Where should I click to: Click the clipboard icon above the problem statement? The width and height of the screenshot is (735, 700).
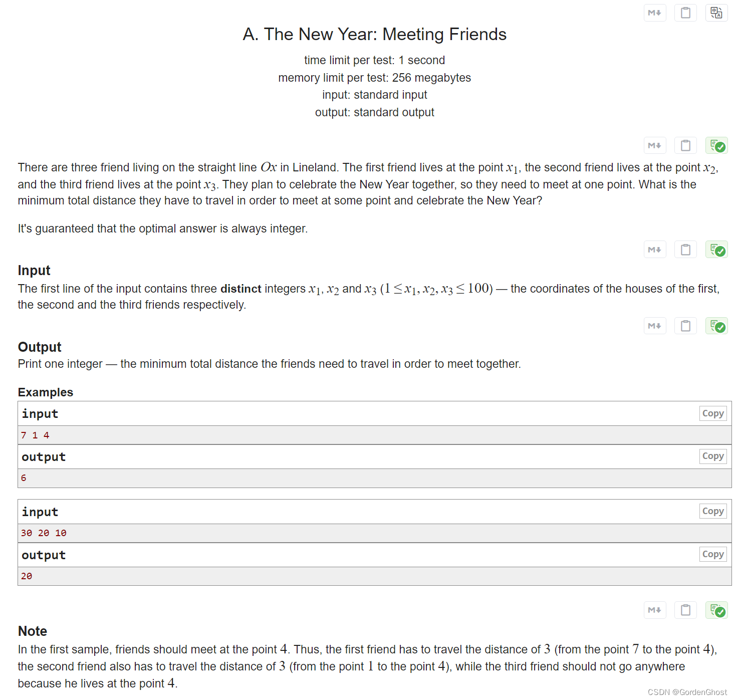click(x=685, y=145)
